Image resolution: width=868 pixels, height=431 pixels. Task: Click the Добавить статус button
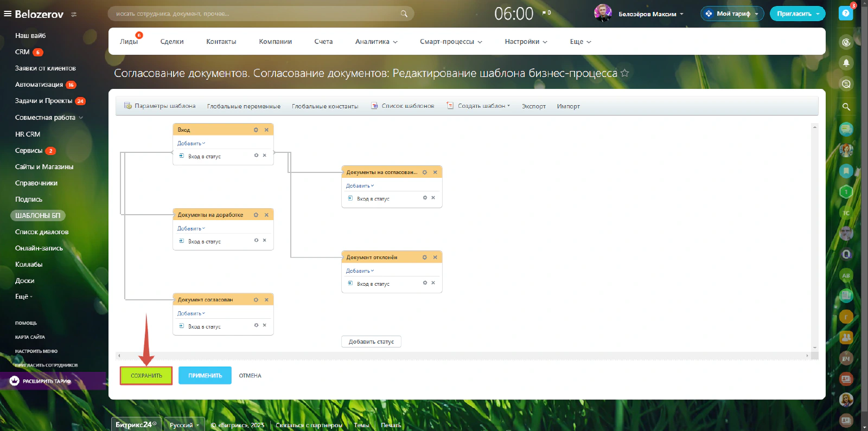click(x=371, y=342)
